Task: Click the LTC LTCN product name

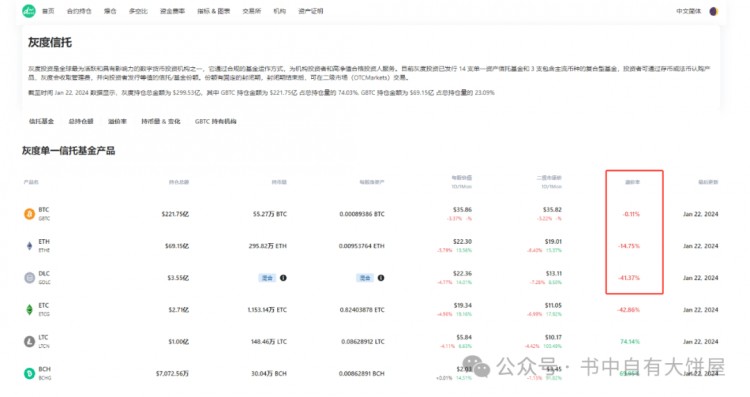Action: click(x=44, y=342)
